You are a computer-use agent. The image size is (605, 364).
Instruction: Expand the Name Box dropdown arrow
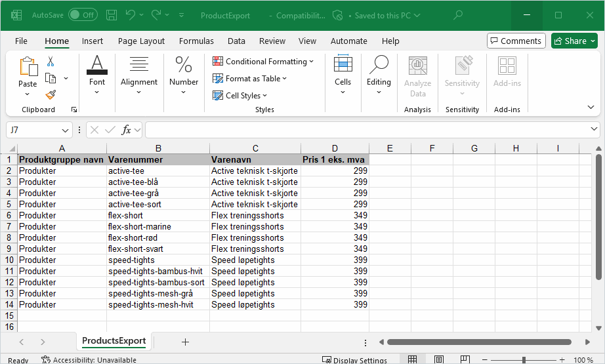pos(66,131)
